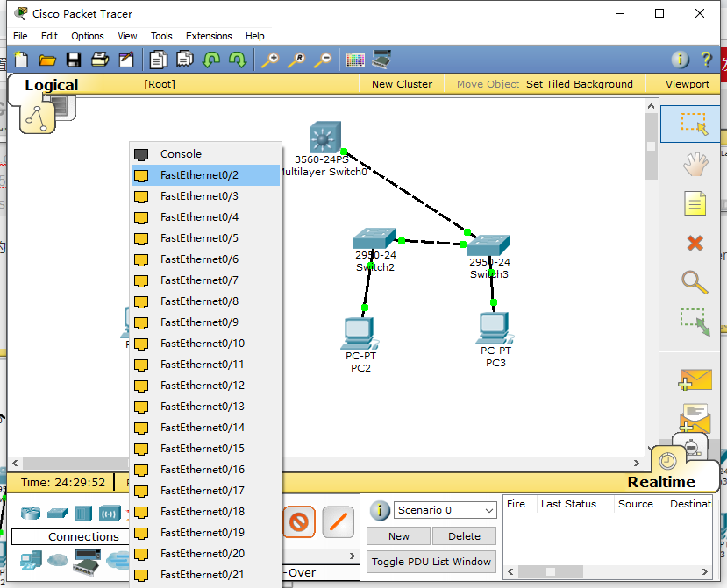Select Console in the port list
The image size is (727, 588).
(205, 154)
